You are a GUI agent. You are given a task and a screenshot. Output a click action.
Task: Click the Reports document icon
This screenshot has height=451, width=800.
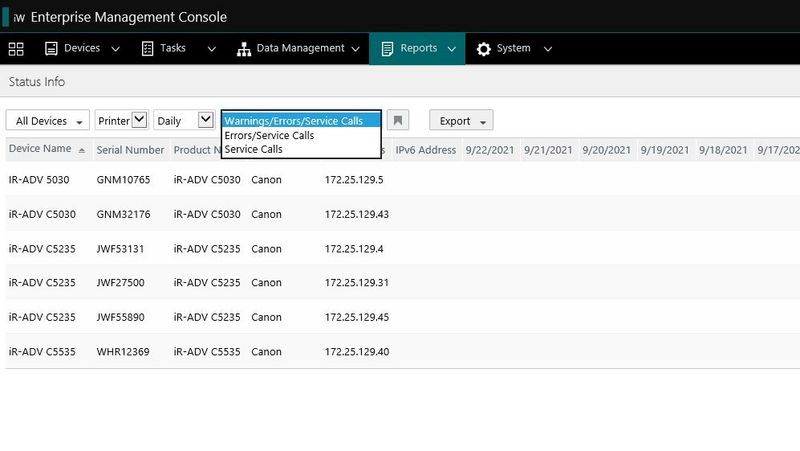click(x=387, y=49)
